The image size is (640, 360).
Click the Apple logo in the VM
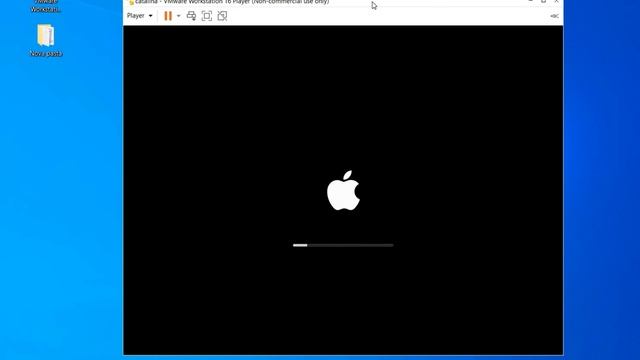pos(343,191)
